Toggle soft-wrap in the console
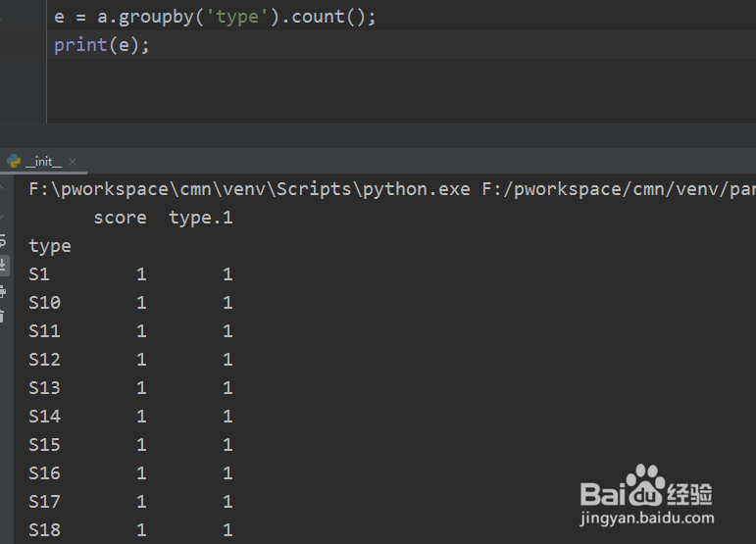This screenshot has height=544, width=756. point(4,241)
